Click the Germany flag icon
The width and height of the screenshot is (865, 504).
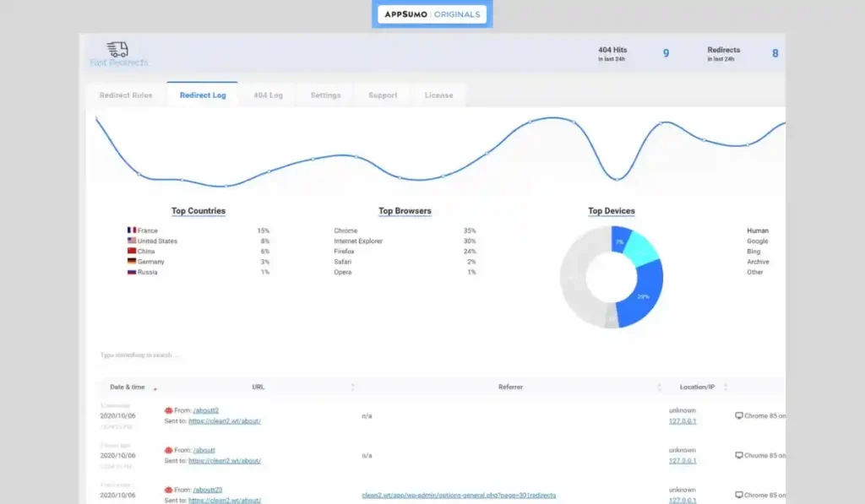point(132,262)
